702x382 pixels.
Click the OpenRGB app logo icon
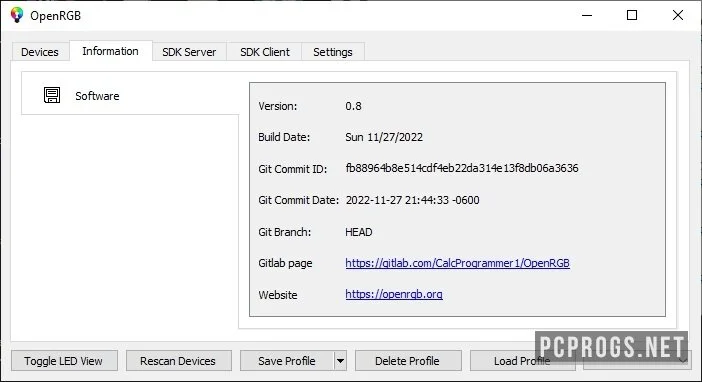pos(17,15)
